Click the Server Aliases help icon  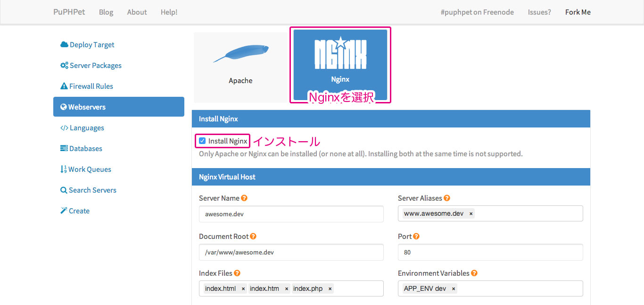pos(447,198)
